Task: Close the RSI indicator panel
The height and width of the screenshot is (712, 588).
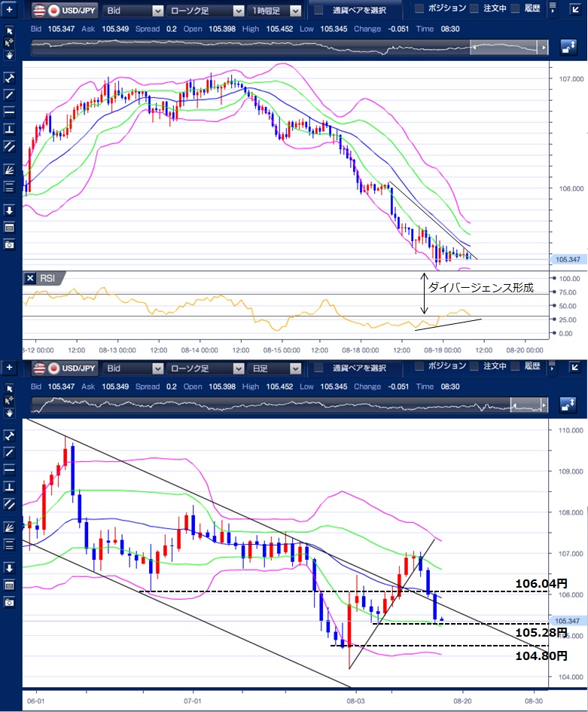Action: pyautogui.click(x=30, y=278)
